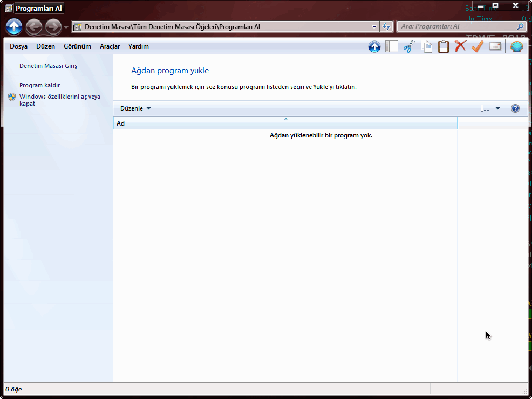Viewport: 532px width, 399px height.
Task: Open the Yardım menu
Action: (139, 46)
